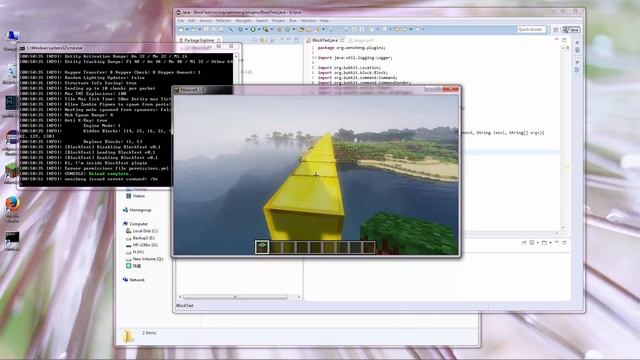Switch to the plugin.yml editor tab
Viewport: 640px width, 360px height.
pyautogui.click(x=361, y=40)
